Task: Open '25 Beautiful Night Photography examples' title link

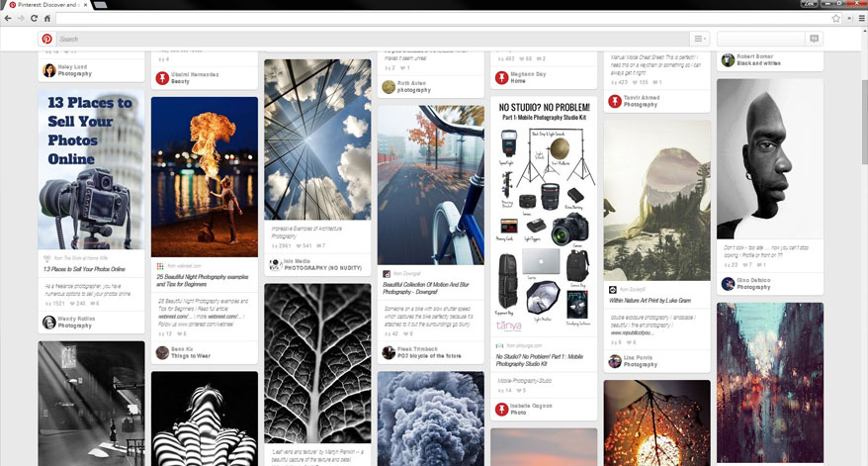Action: pyautogui.click(x=202, y=280)
